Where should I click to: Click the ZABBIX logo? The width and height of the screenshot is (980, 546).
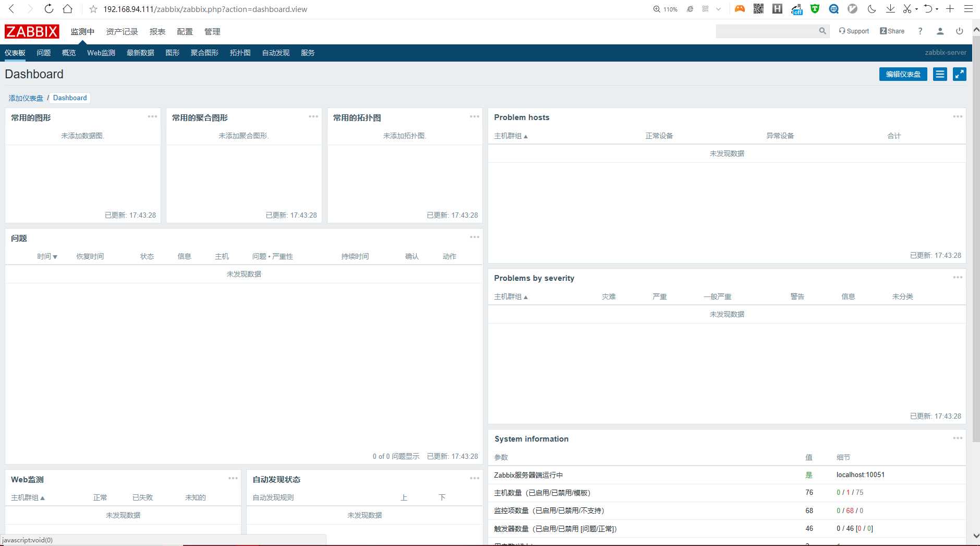[32, 31]
